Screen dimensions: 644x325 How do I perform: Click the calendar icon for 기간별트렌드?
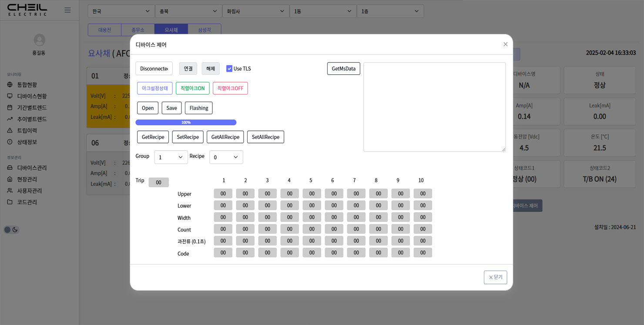10,107
